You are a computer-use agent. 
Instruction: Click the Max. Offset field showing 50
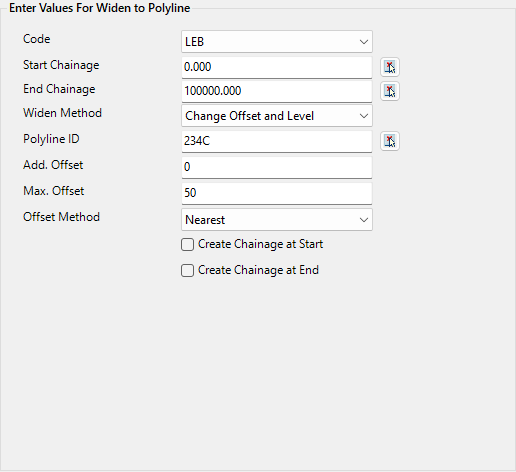pyautogui.click(x=277, y=193)
